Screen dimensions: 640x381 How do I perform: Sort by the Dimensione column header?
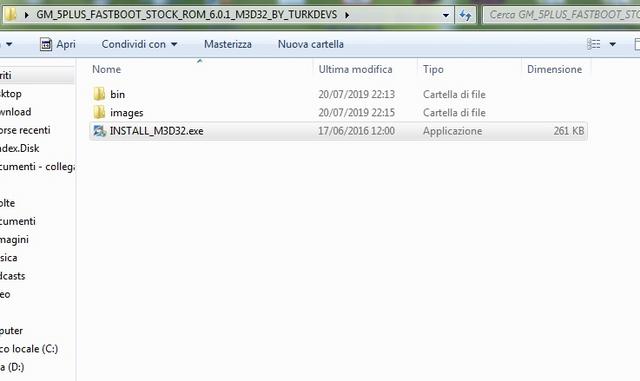556,69
